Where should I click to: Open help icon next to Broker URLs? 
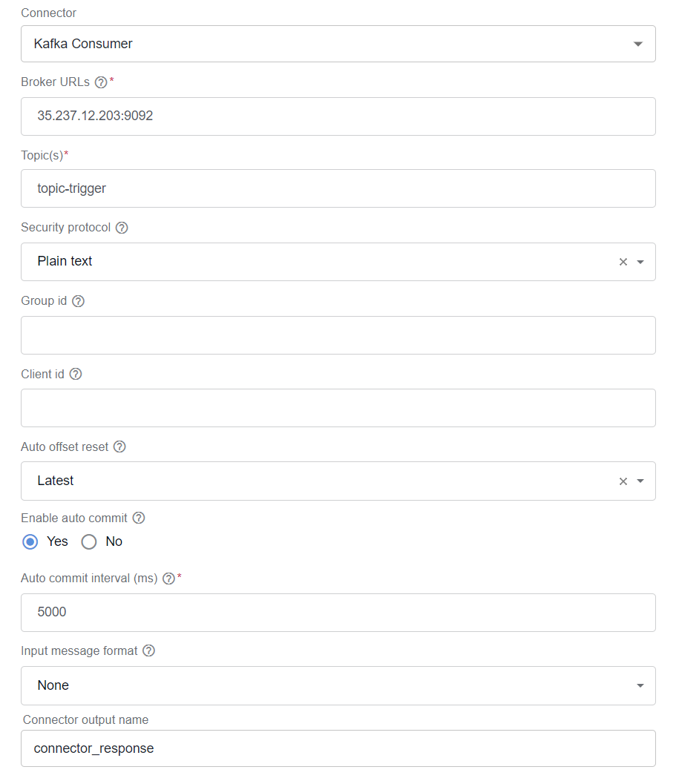point(101,82)
